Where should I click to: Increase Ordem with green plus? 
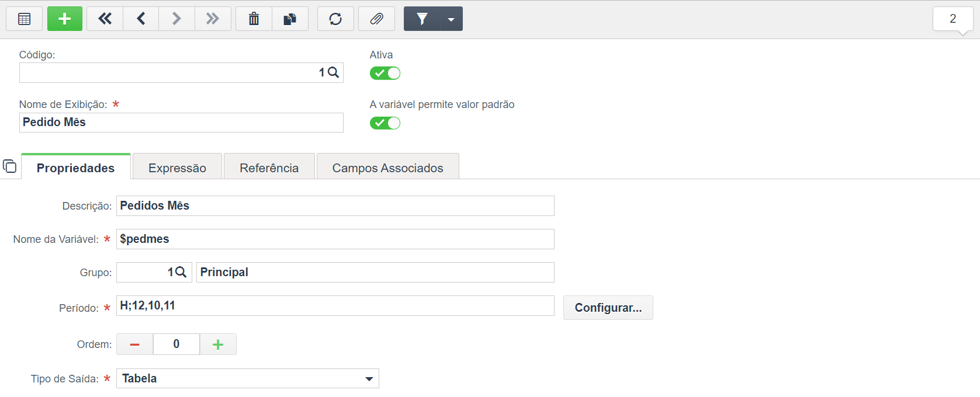[218, 344]
